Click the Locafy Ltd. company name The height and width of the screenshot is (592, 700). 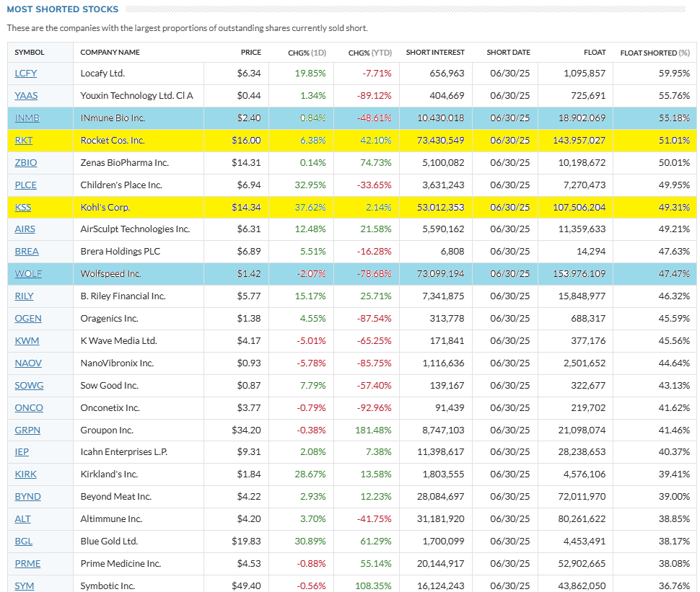pos(102,73)
